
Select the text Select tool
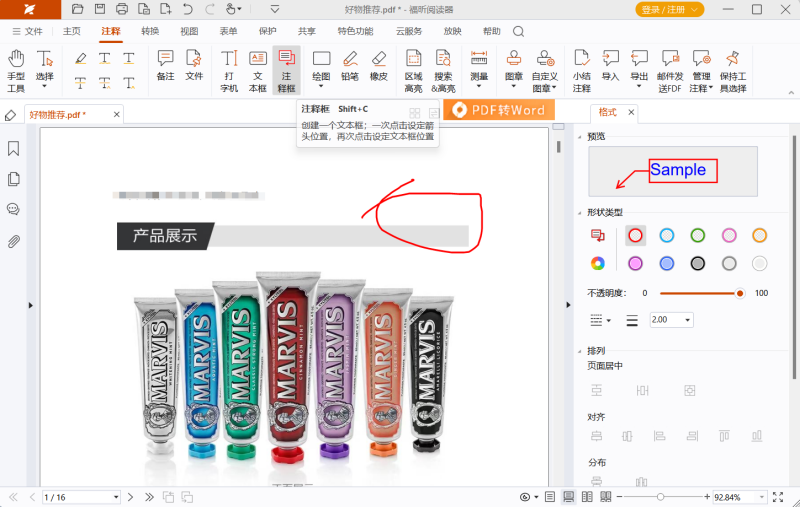click(x=44, y=69)
